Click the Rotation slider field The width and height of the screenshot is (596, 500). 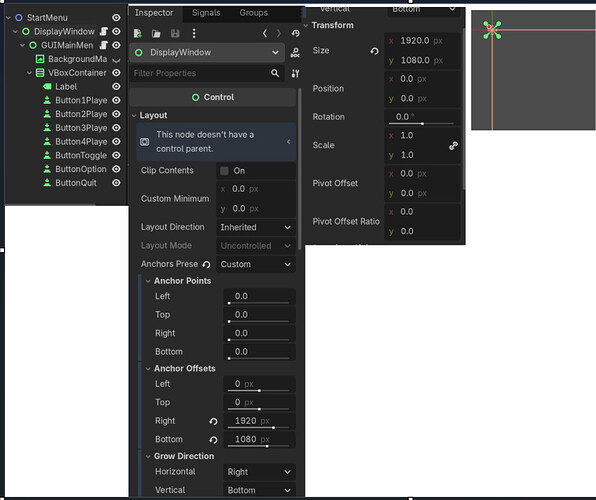421,117
